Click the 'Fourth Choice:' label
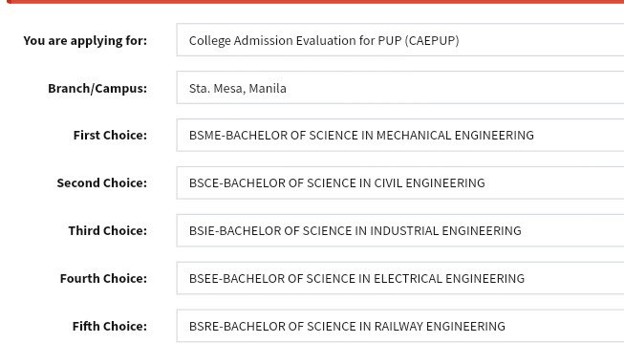The height and width of the screenshot is (364, 624). tap(103, 278)
